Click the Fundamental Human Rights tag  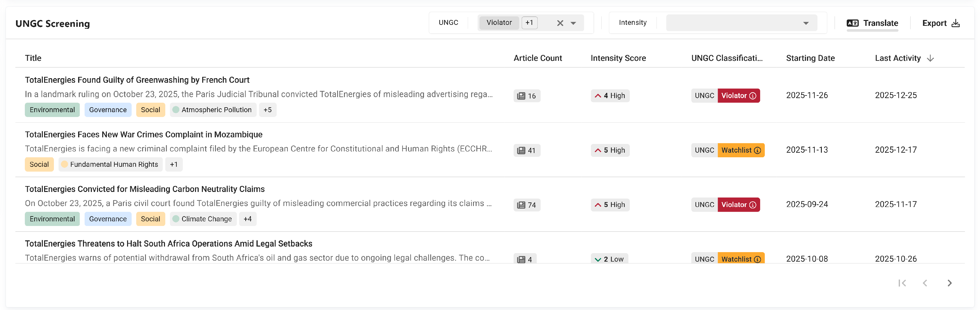[x=110, y=164]
